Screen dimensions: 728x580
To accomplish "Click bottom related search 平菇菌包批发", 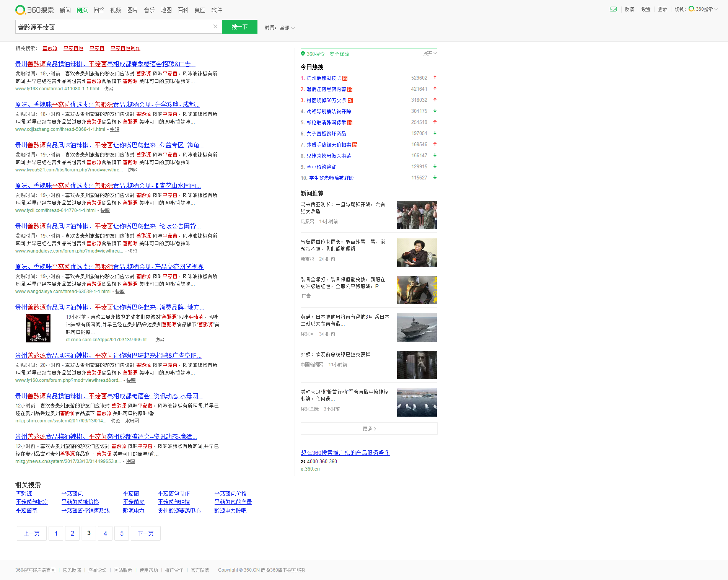I will [x=32, y=502].
